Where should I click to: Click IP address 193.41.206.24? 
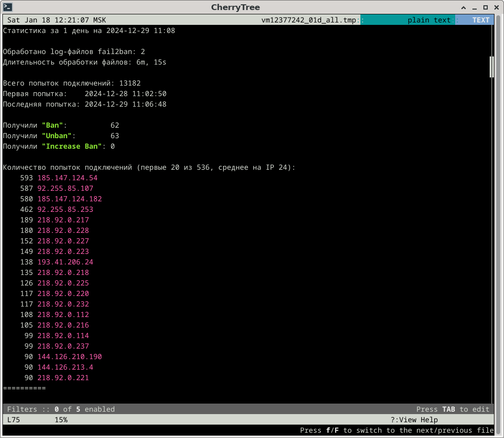tap(65, 262)
